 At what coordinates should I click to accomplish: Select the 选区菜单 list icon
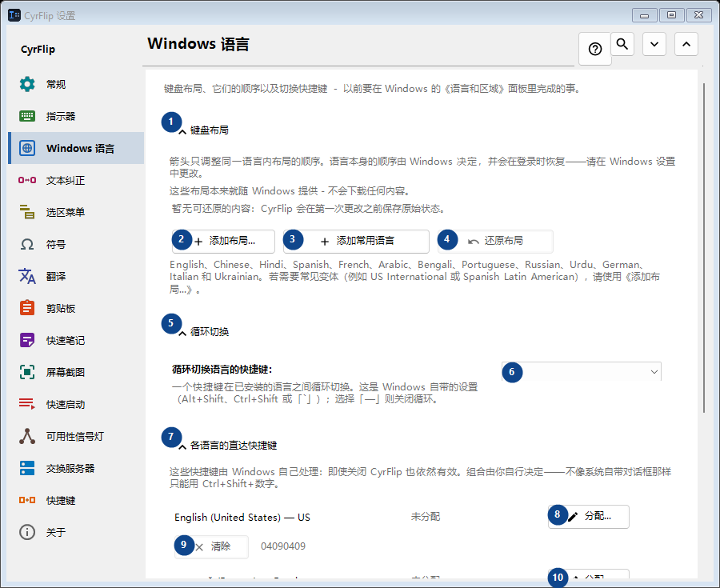pyautogui.click(x=27, y=212)
